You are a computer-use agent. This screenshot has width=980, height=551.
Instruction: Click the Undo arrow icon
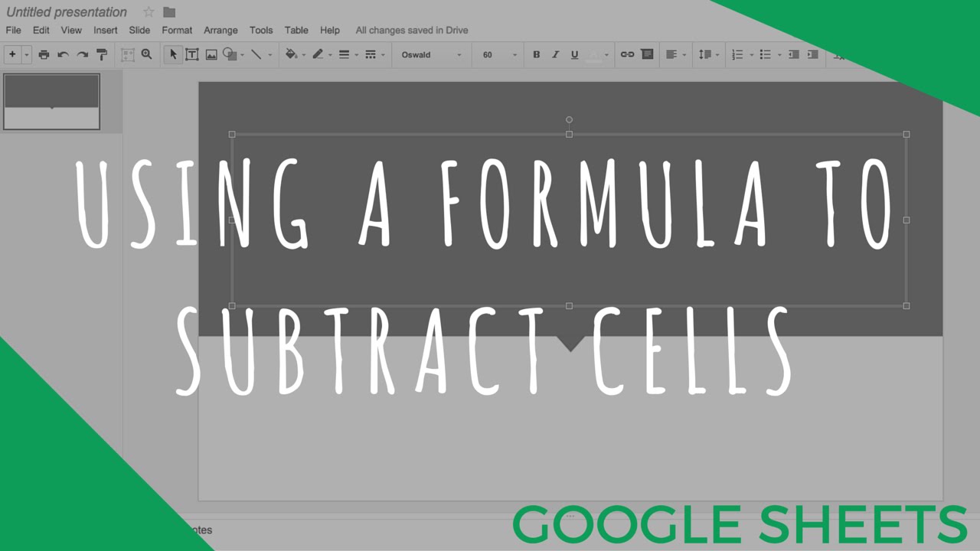[x=64, y=54]
